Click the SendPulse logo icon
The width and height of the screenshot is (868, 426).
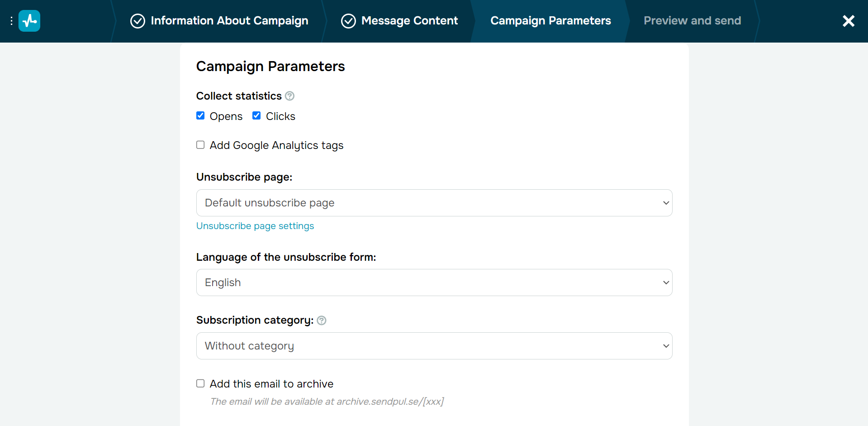pos(29,21)
